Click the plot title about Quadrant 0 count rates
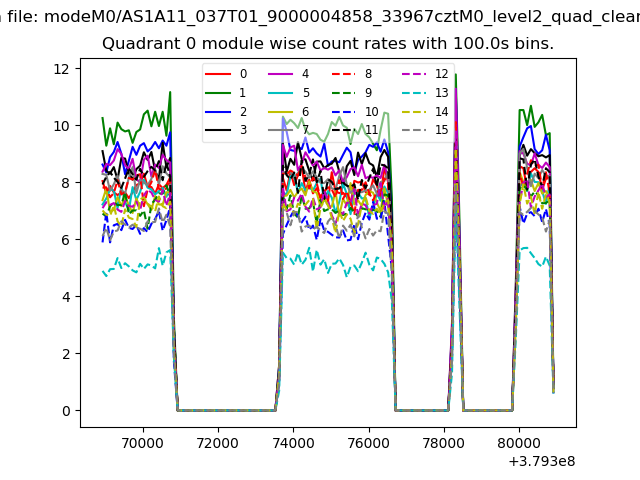Screen dimensions: 640x480 coord(328,44)
